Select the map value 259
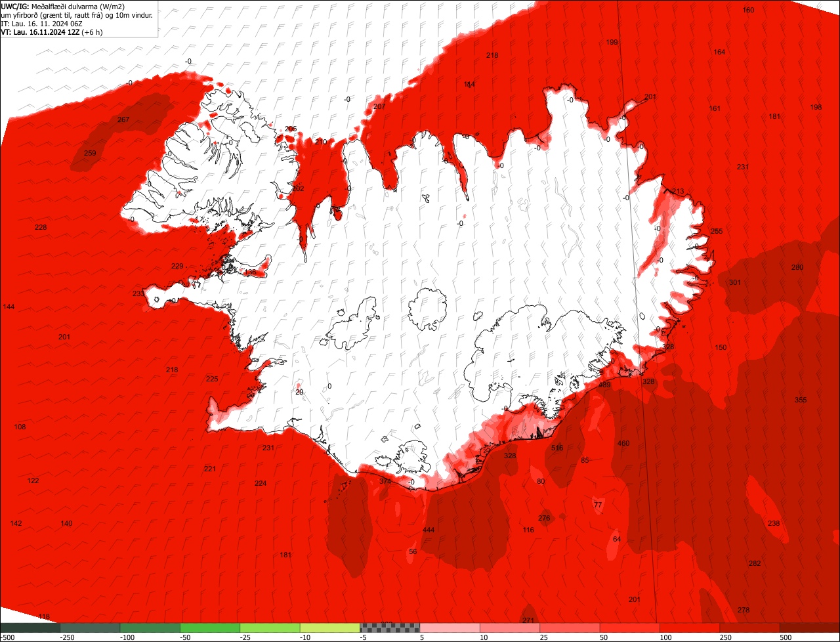 91,154
